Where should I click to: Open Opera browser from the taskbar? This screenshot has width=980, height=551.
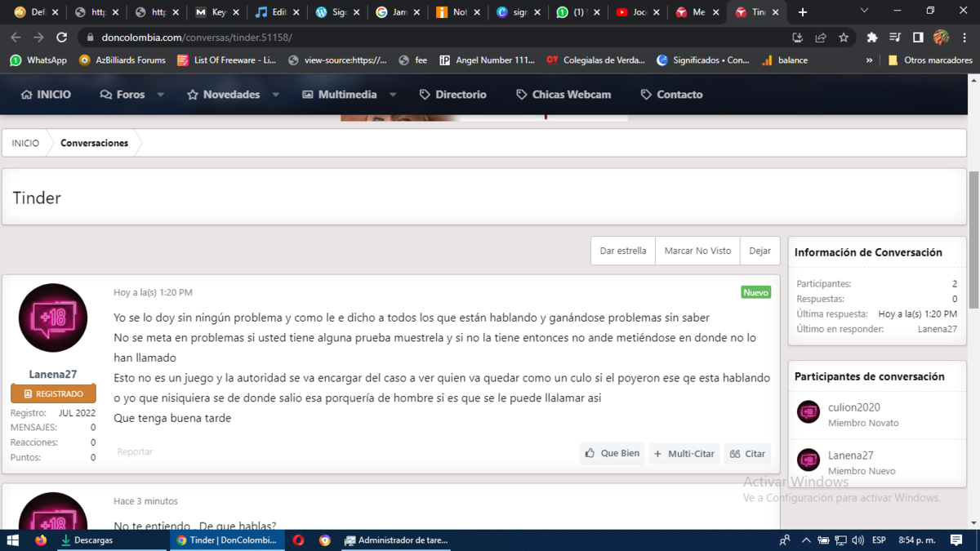(299, 540)
